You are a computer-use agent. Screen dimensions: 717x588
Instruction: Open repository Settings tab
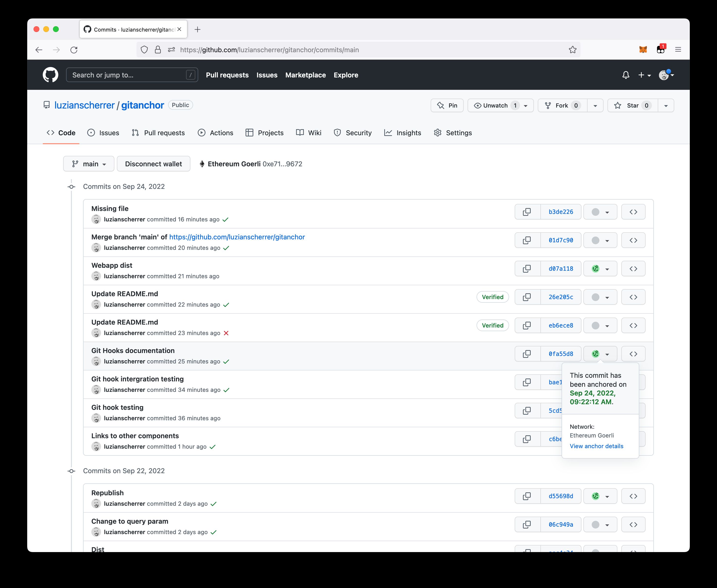click(453, 133)
